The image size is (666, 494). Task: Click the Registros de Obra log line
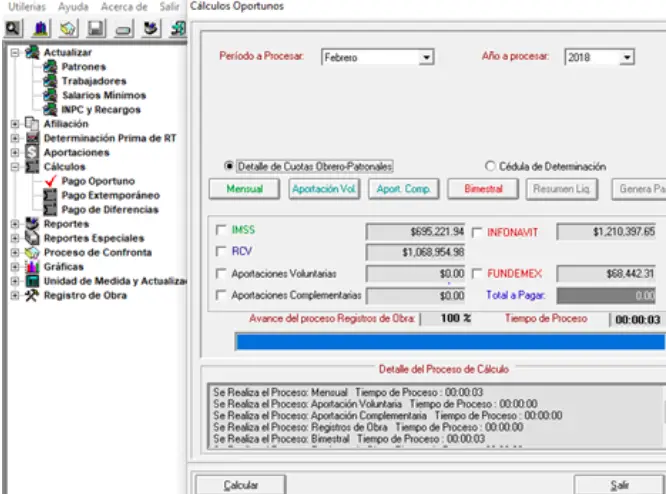(x=368, y=427)
